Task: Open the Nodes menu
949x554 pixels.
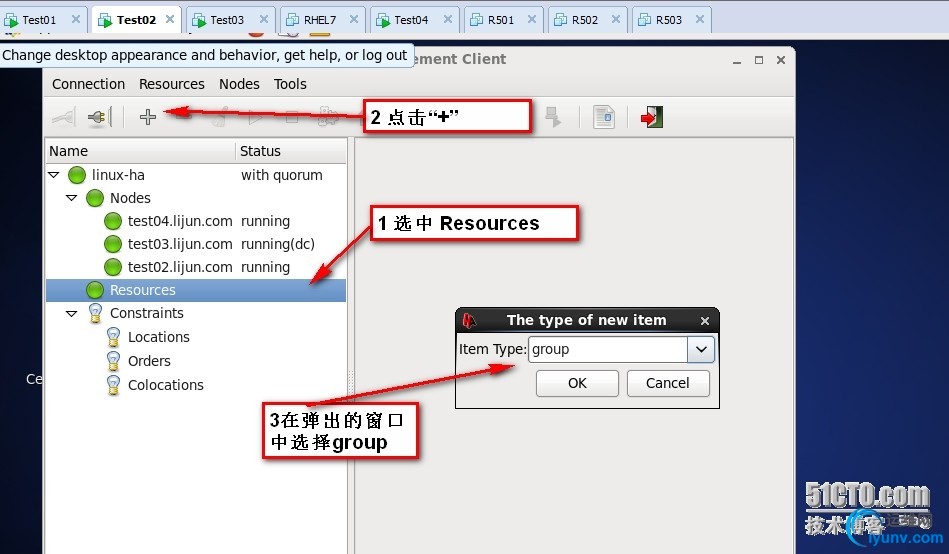Action: (x=239, y=84)
